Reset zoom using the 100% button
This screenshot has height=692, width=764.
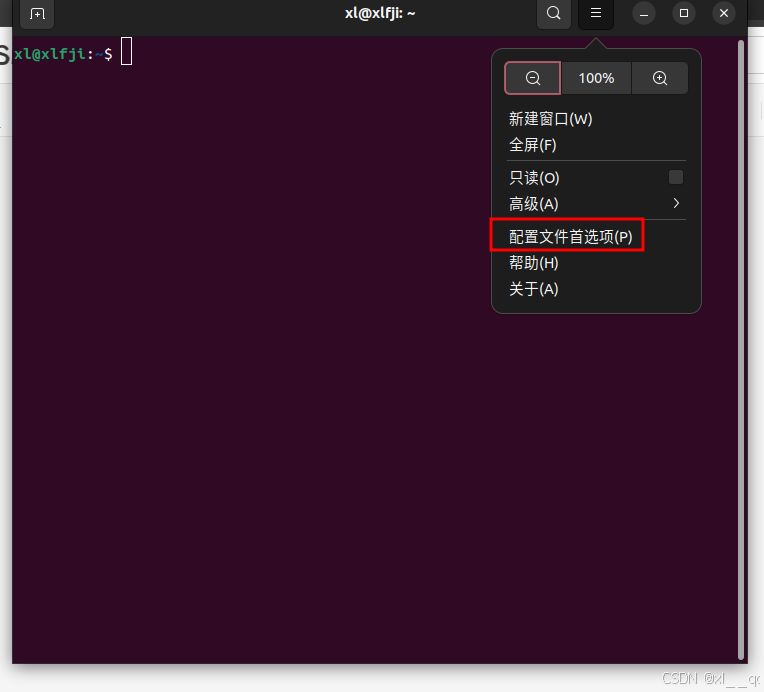pyautogui.click(x=596, y=78)
